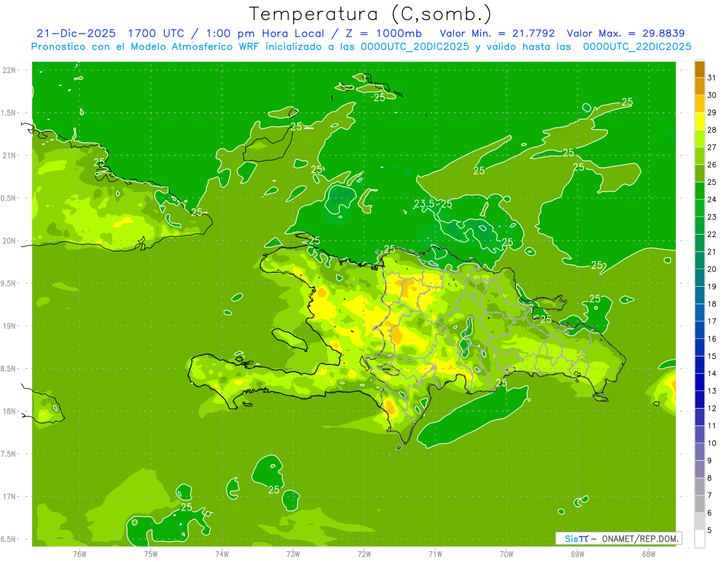Select the date "21-Dic-2025" in the header
The width and height of the screenshot is (728, 562).
click(x=76, y=33)
